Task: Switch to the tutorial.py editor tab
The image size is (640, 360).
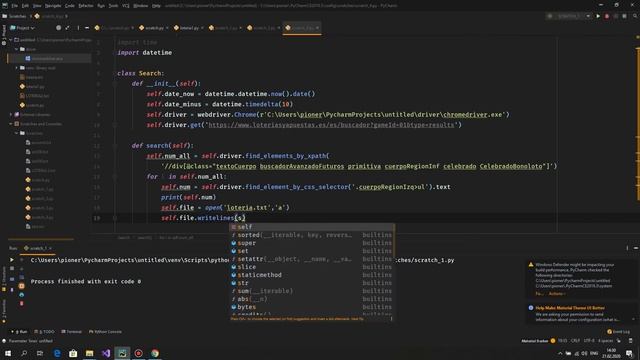Action: click(189, 28)
